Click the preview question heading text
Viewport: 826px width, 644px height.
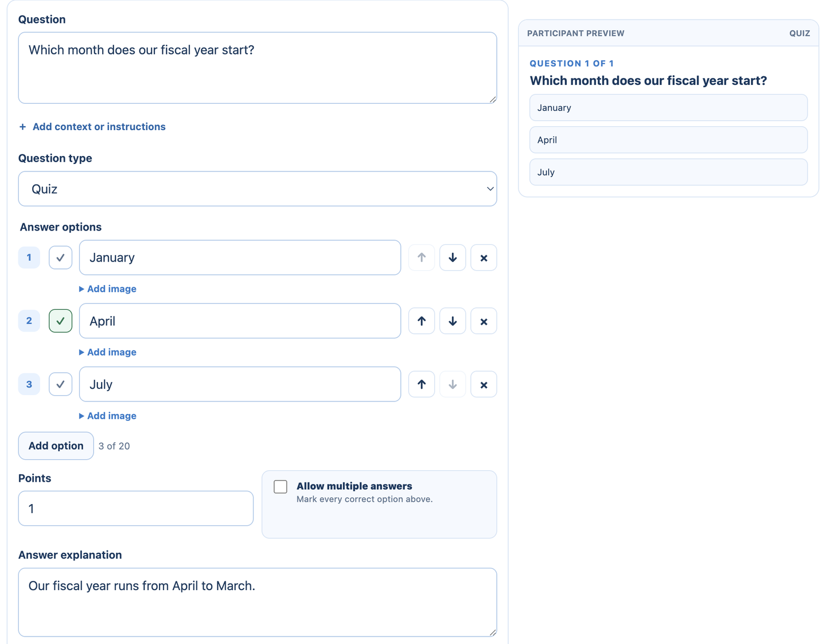(x=648, y=81)
